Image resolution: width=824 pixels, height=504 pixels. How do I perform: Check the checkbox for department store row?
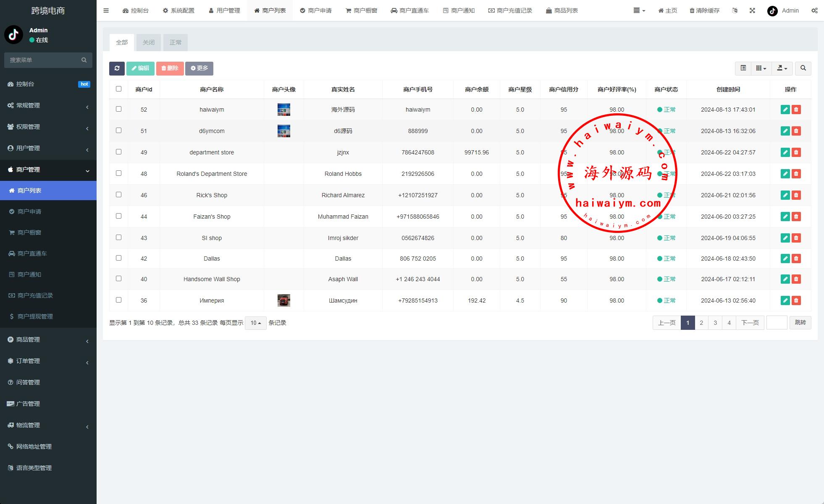(118, 152)
